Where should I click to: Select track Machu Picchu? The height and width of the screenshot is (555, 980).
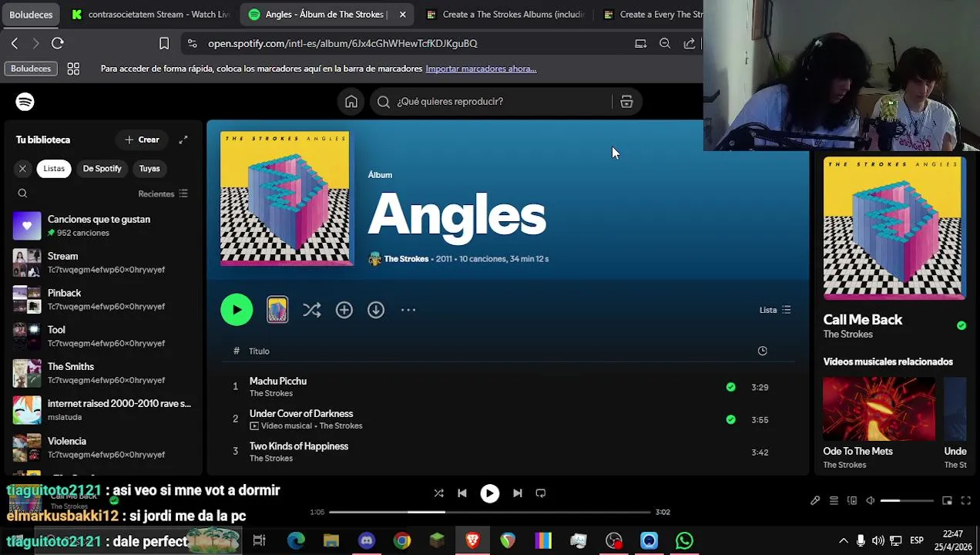pyautogui.click(x=278, y=381)
